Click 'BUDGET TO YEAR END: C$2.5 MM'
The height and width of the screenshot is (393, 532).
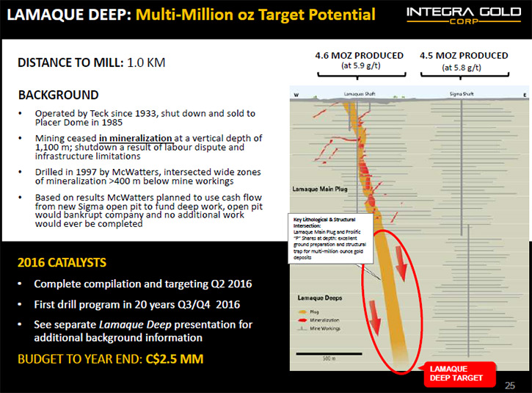coord(111,359)
